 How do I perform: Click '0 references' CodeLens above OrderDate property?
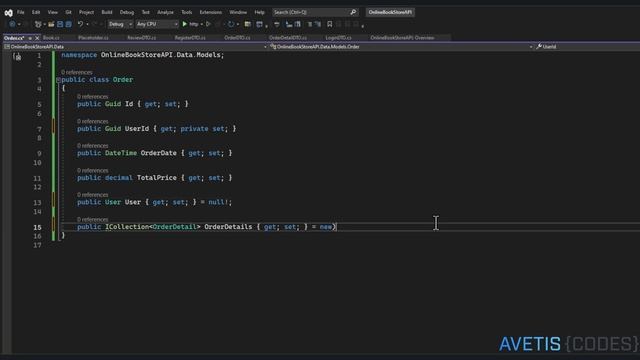[93, 146]
